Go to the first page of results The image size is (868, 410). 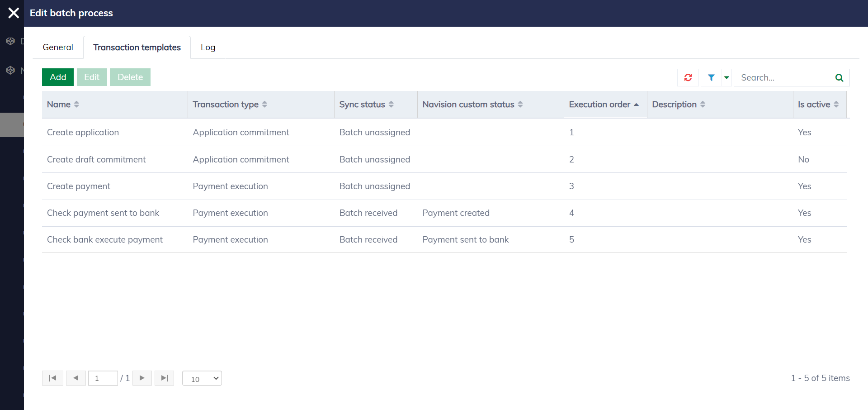52,378
